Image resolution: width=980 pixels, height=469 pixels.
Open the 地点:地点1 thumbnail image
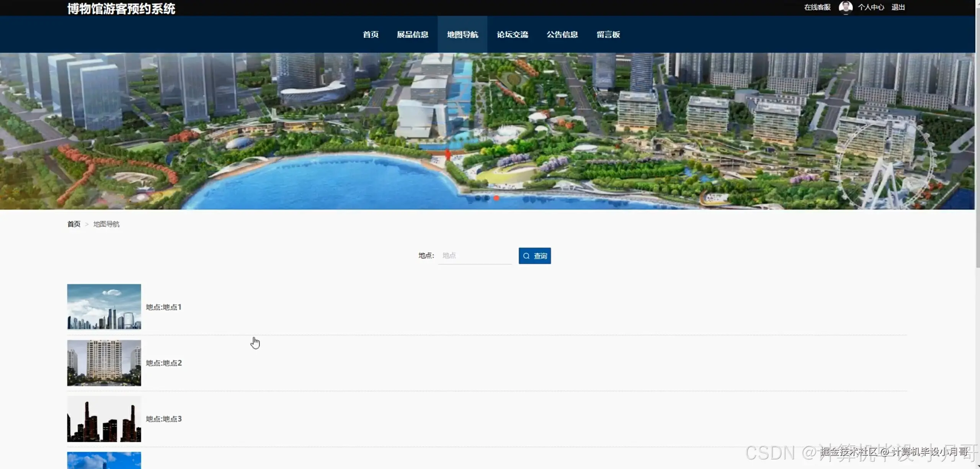[104, 307]
